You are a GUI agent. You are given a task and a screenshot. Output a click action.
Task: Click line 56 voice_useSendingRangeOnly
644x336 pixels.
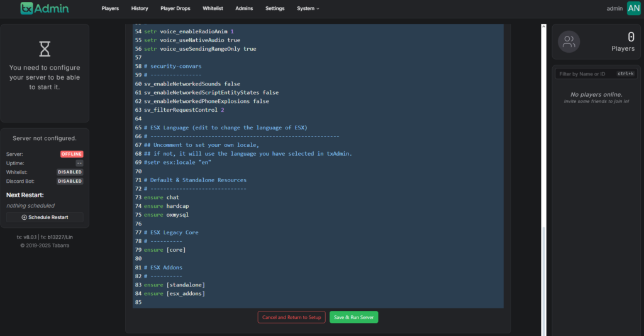(x=200, y=49)
